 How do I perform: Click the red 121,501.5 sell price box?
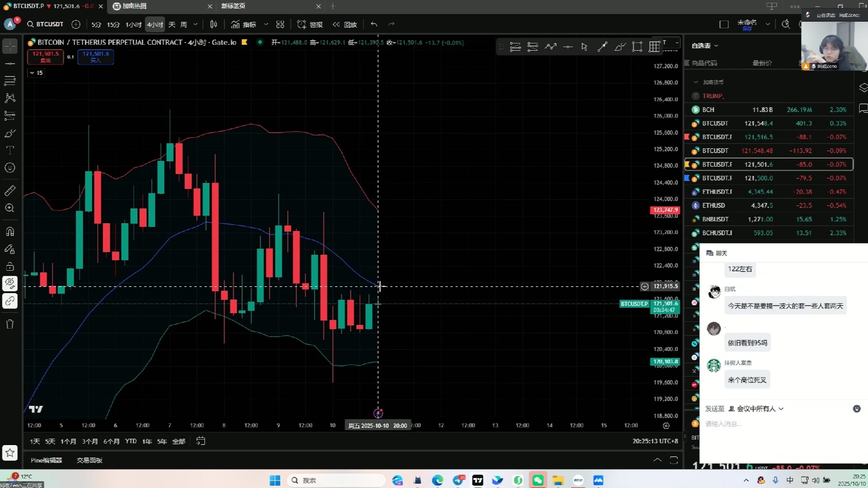pos(45,56)
